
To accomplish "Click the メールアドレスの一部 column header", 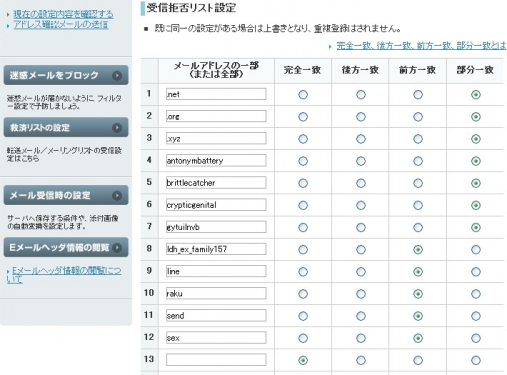I will [216, 70].
